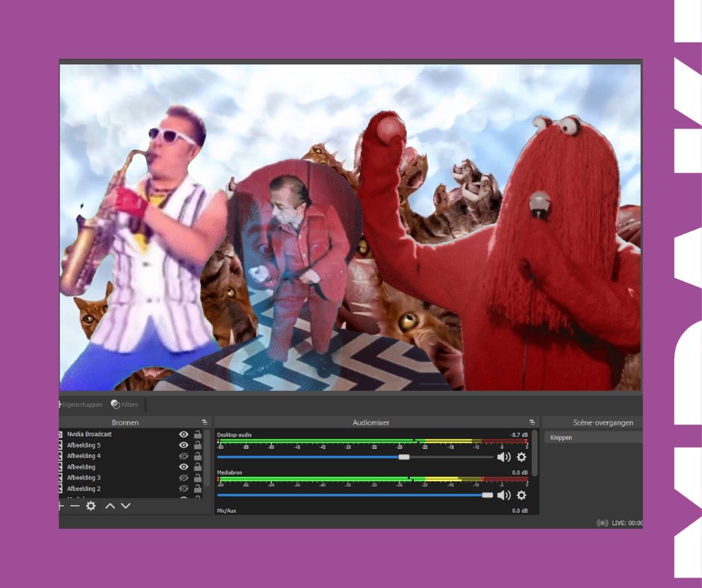Lock the Afbeelding 3 source
Screen dimensions: 702x588
coord(197,478)
